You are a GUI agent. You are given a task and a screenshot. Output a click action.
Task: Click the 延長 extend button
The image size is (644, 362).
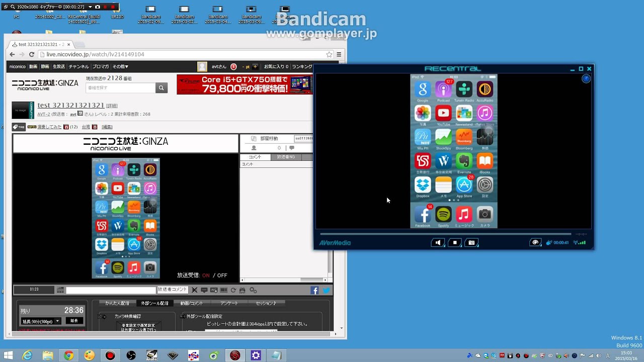pos(74,321)
